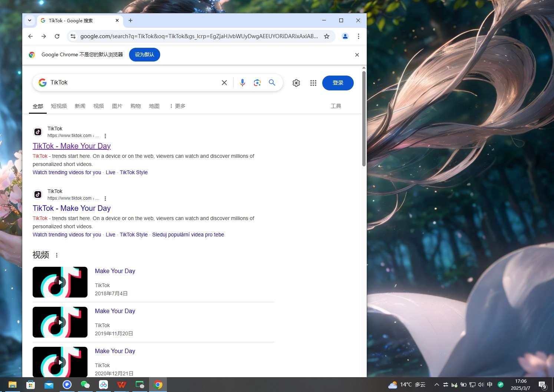This screenshot has width=554, height=392.
Task: Open Microsoft Store from the taskbar
Action: [30, 385]
